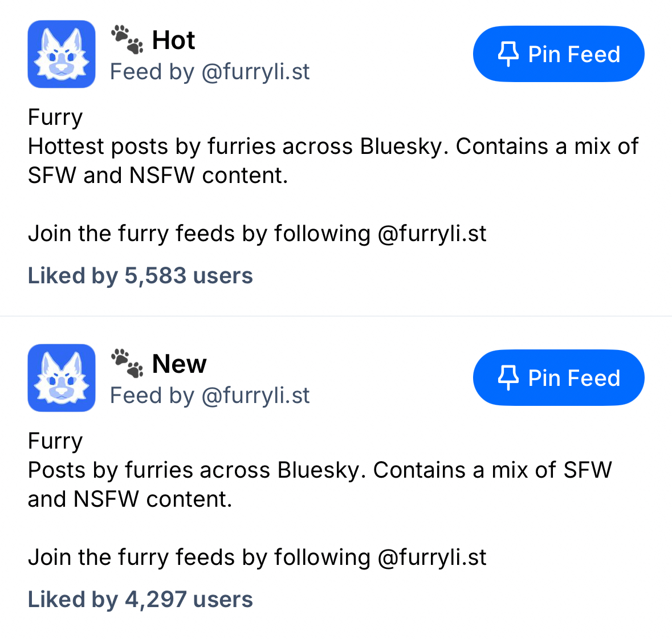Open the New feed by its title
The height and width of the screenshot is (639, 672).
[x=179, y=364]
